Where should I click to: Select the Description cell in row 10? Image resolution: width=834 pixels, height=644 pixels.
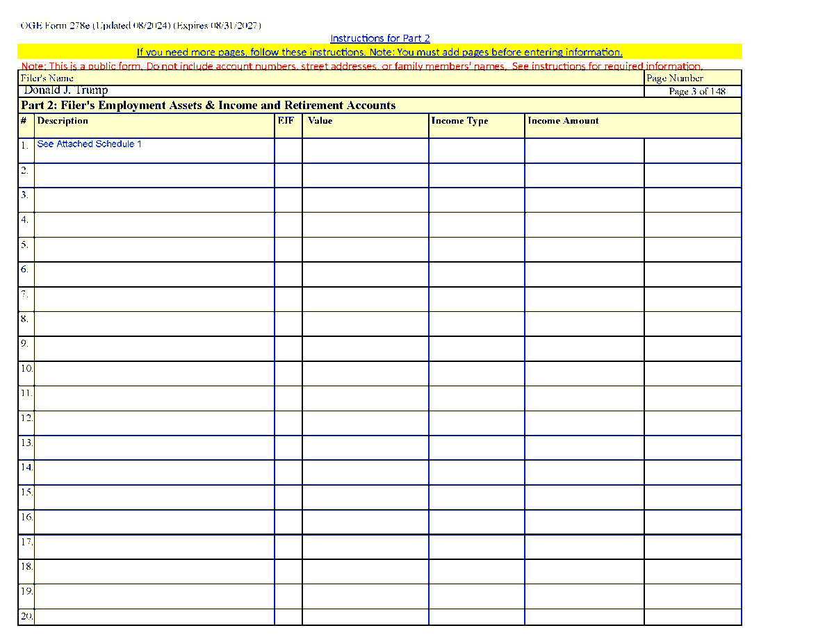click(154, 374)
